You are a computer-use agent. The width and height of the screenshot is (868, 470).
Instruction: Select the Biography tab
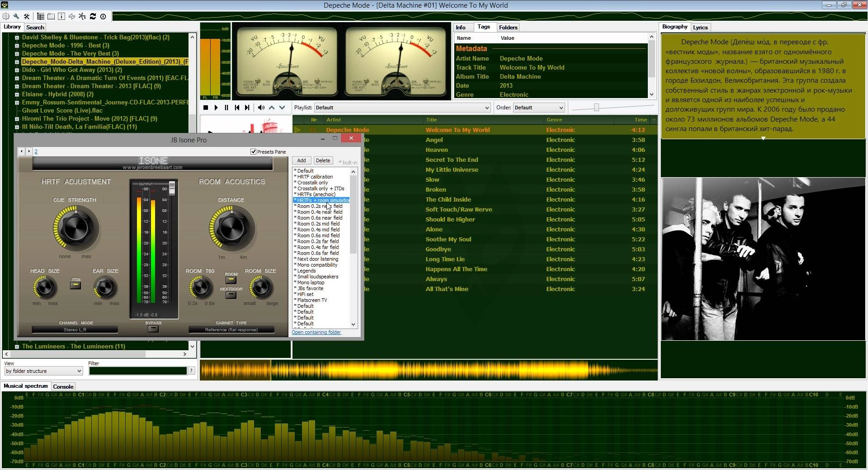tap(675, 27)
